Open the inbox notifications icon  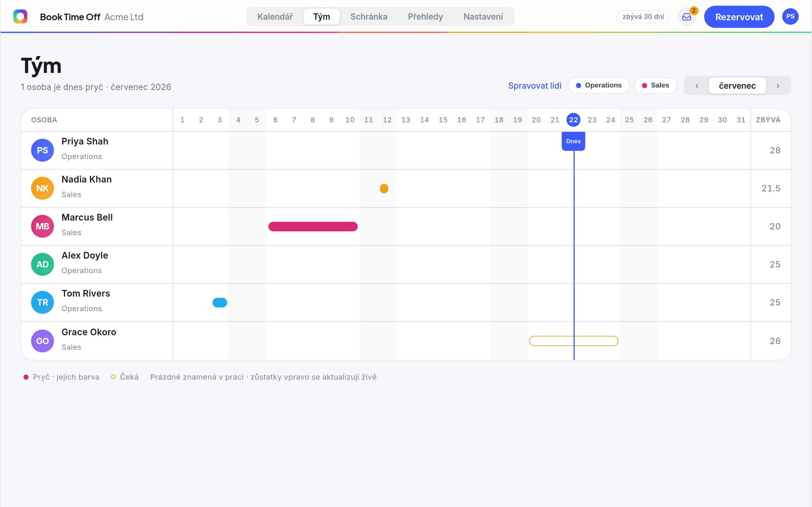click(686, 17)
